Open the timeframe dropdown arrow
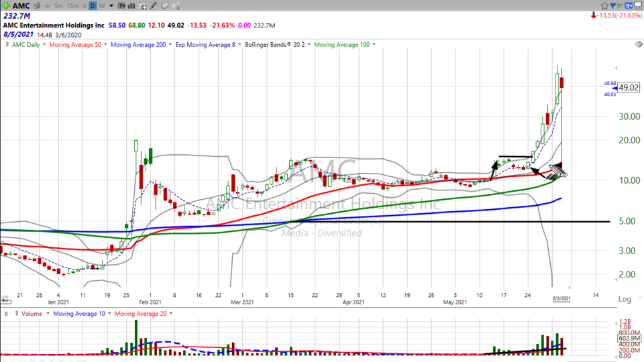 pyautogui.click(x=111, y=6)
